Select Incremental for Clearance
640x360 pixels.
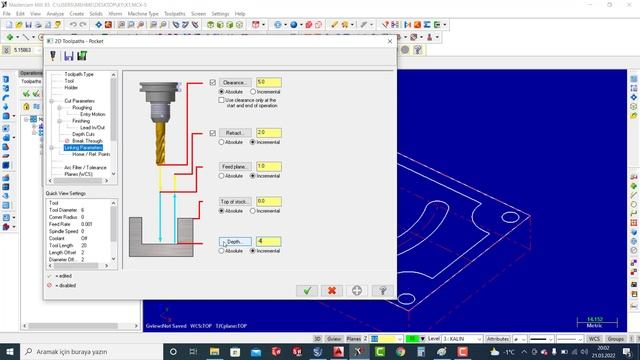(x=253, y=92)
